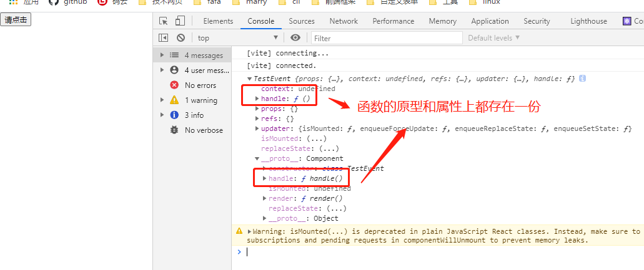Click the warning triangle on the console message
The image size is (644, 270).
tap(239, 231)
